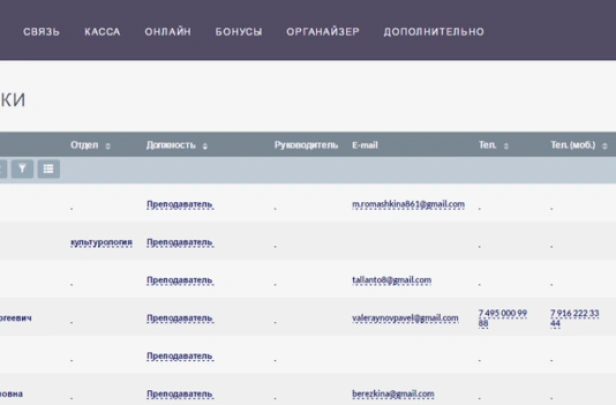616x405 pixels.
Task: Click the list view icon beside the filter
Action: pos(48,169)
